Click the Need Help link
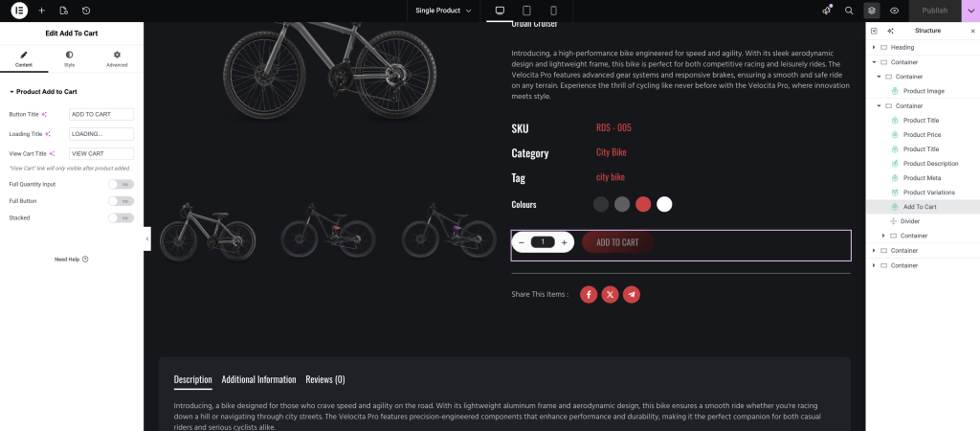This screenshot has height=431, width=980. coord(72,259)
